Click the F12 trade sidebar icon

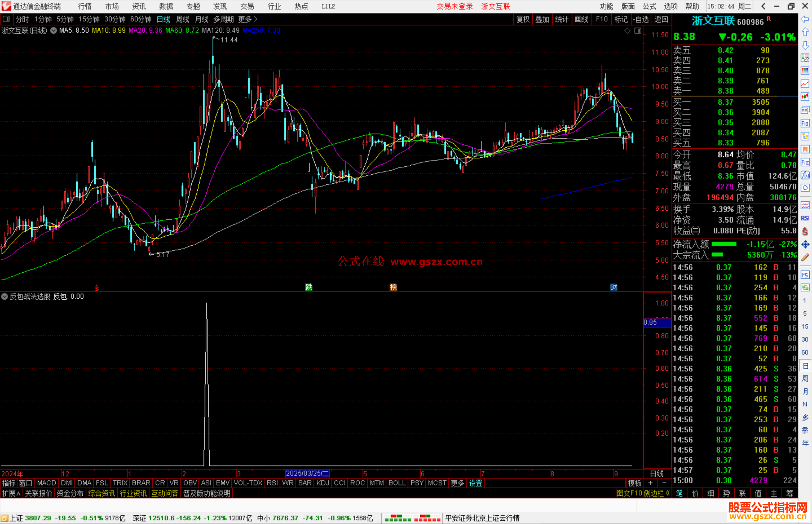805,162
